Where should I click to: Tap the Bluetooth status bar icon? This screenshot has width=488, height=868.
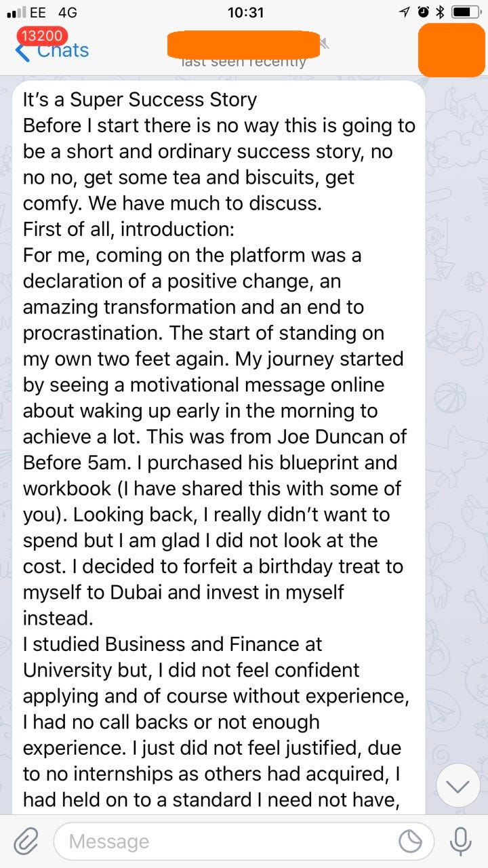pyautogui.click(x=439, y=12)
